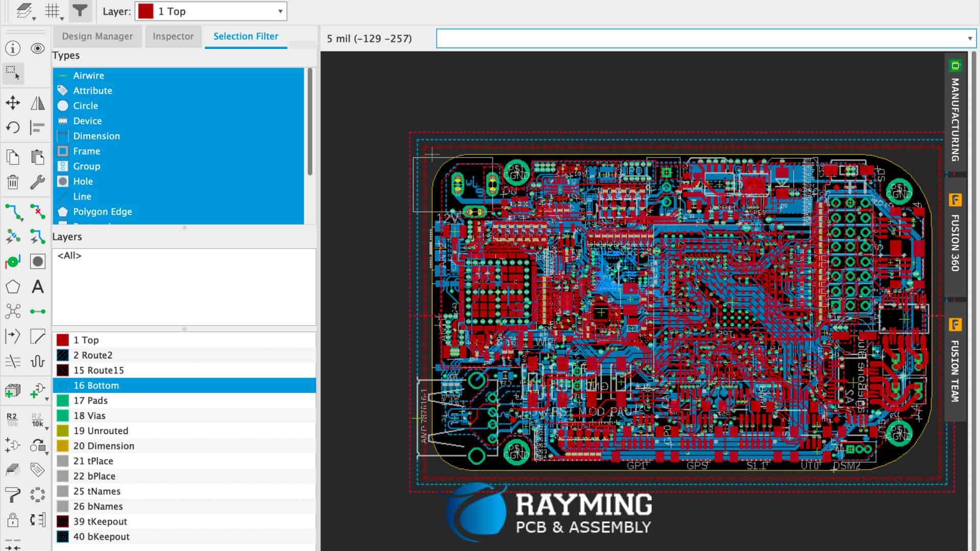
Task: Select the Route Airwire tool
Action: [x=13, y=211]
